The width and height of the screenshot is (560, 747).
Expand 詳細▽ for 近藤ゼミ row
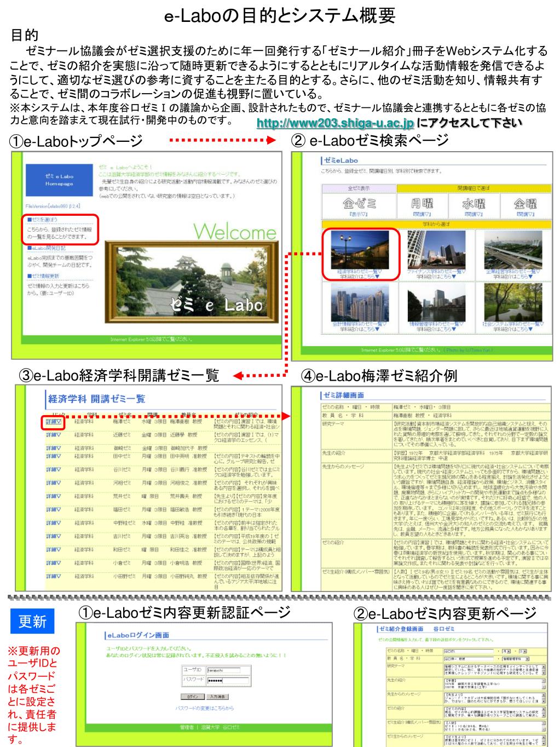tap(53, 435)
